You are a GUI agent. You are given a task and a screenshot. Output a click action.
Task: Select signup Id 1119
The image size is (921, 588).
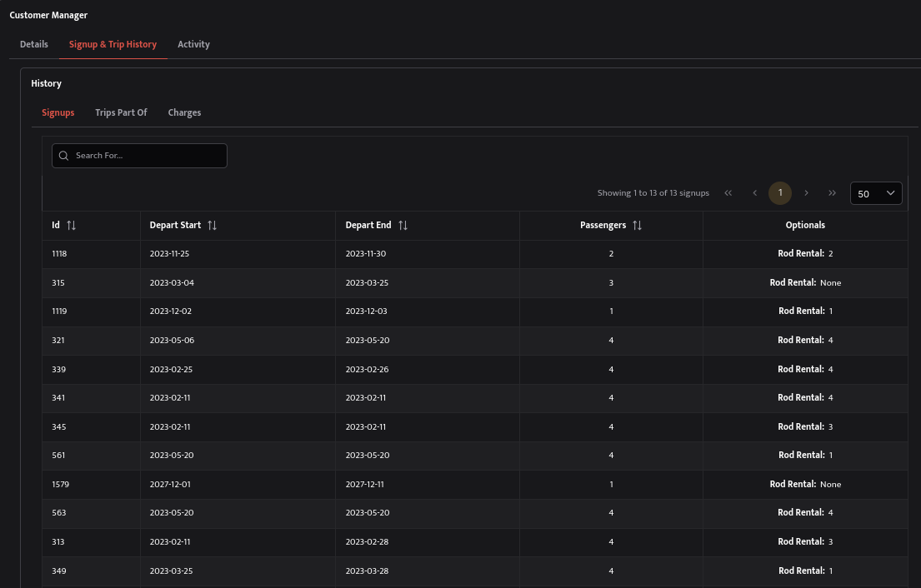click(x=474, y=311)
